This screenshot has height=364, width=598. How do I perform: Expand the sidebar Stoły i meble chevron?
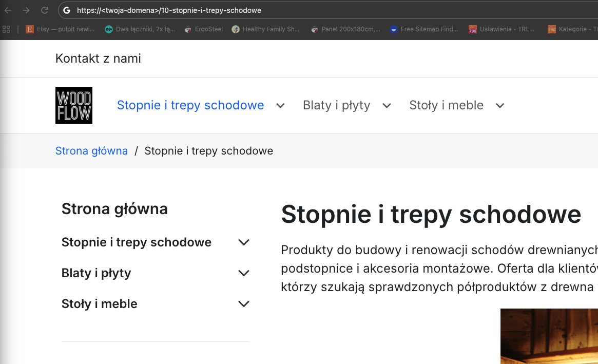(x=244, y=304)
